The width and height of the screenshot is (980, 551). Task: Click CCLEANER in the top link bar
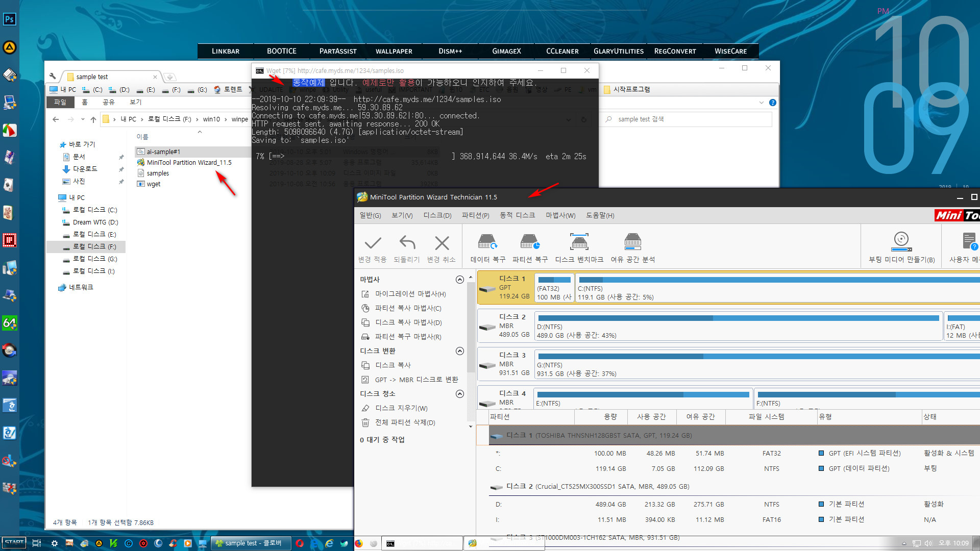(562, 51)
